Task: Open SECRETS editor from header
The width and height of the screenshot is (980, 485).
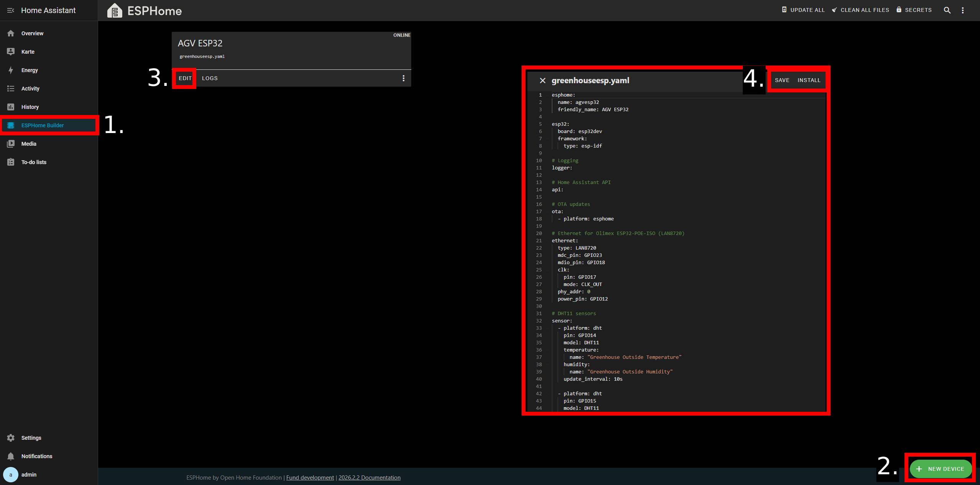Action: point(914,10)
